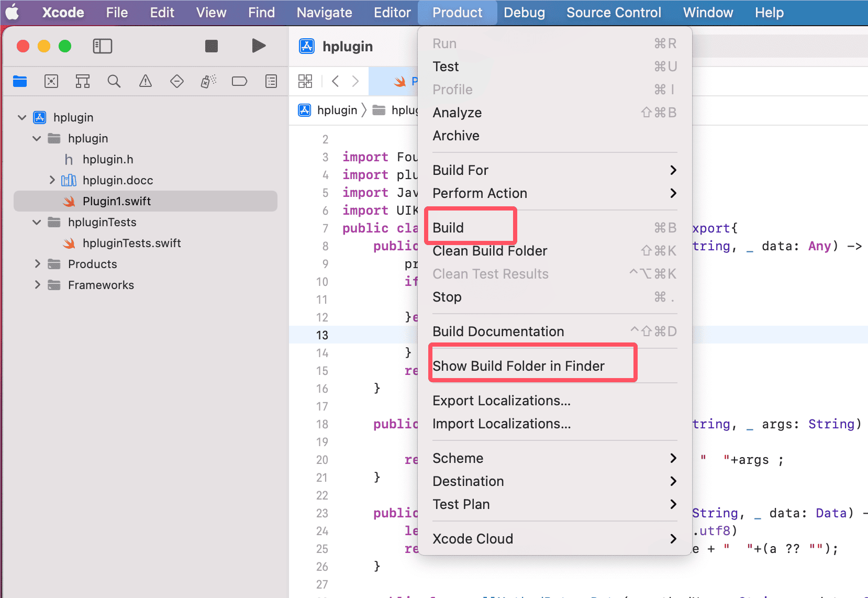Image resolution: width=868 pixels, height=598 pixels.
Task: Select hplugin.h in the file tree
Action: point(108,159)
